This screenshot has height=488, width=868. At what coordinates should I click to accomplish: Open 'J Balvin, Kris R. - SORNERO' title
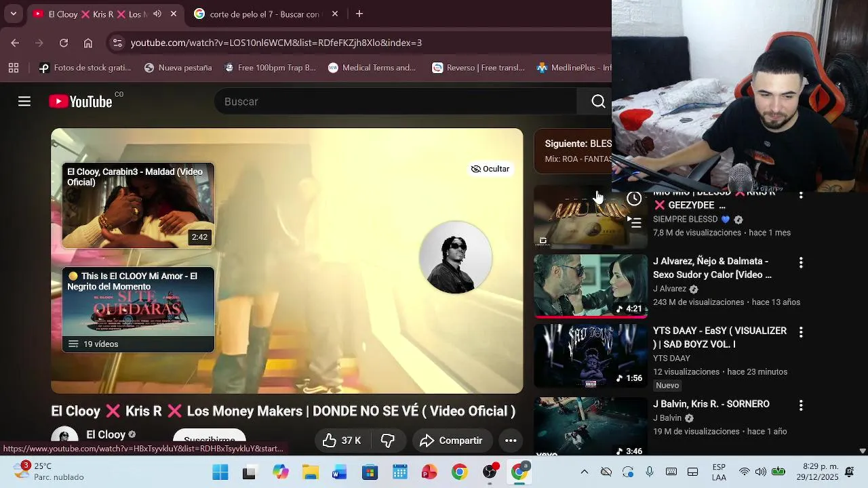pyautogui.click(x=711, y=404)
